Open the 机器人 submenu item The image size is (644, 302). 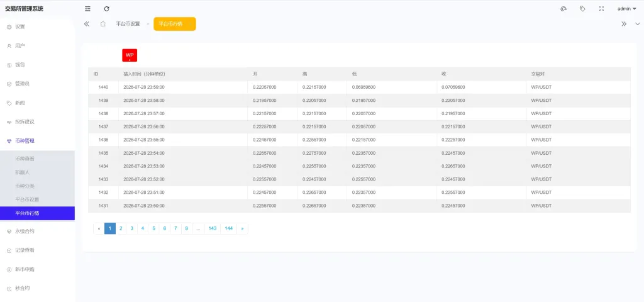[37, 172]
